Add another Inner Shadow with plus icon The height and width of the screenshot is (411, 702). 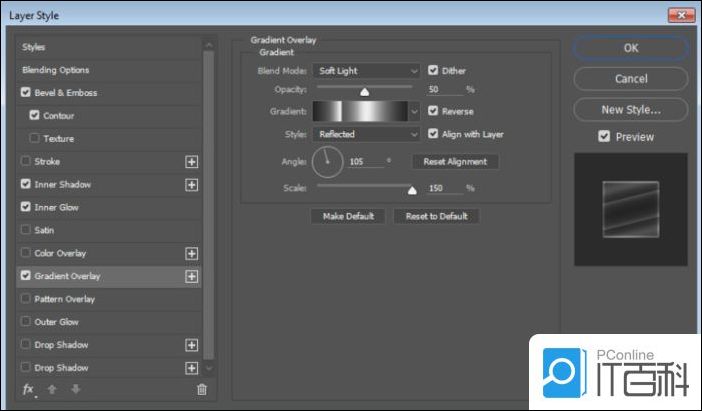192,184
